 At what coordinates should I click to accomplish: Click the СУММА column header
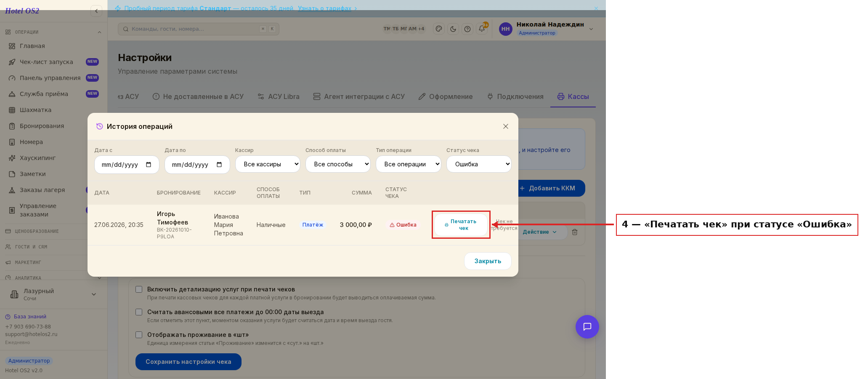click(362, 193)
